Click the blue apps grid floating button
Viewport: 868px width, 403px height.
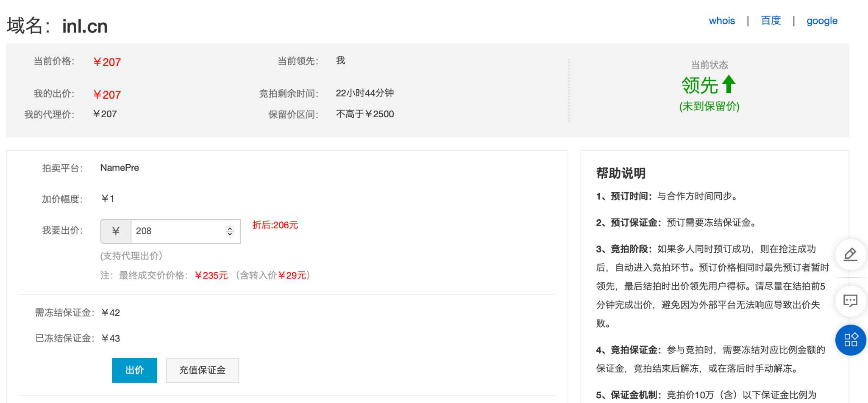850,340
